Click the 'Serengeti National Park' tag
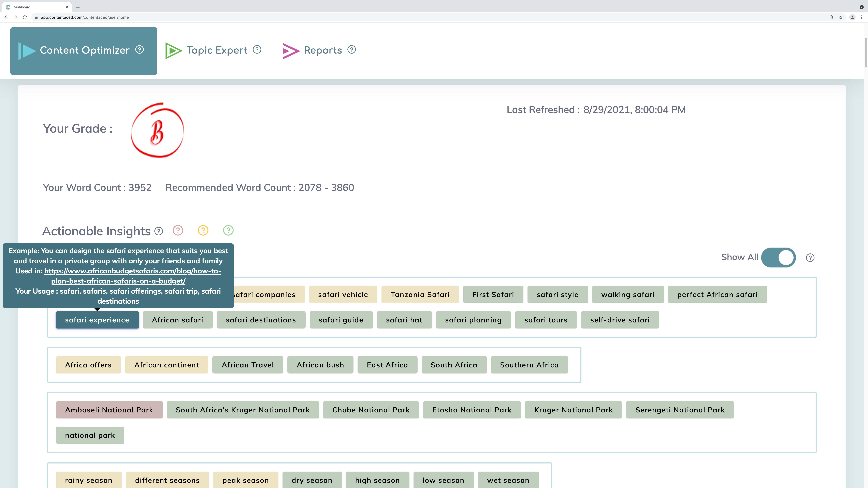Screen dimensions: 868x488 (x=680, y=410)
